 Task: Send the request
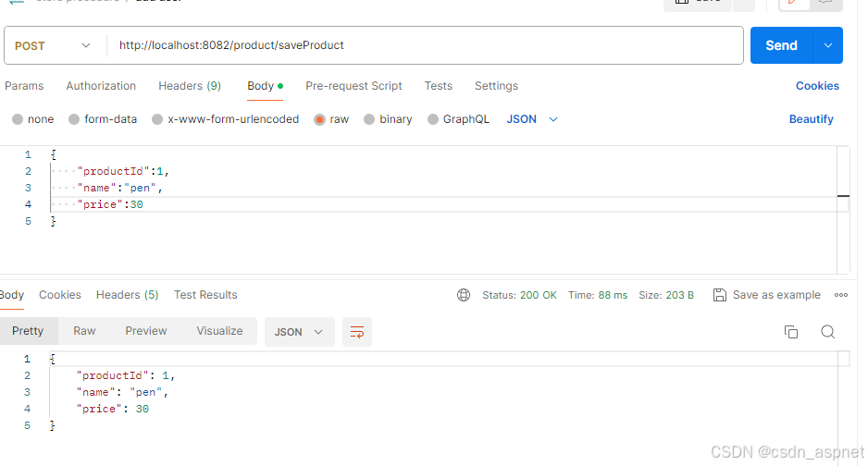pyautogui.click(x=782, y=45)
